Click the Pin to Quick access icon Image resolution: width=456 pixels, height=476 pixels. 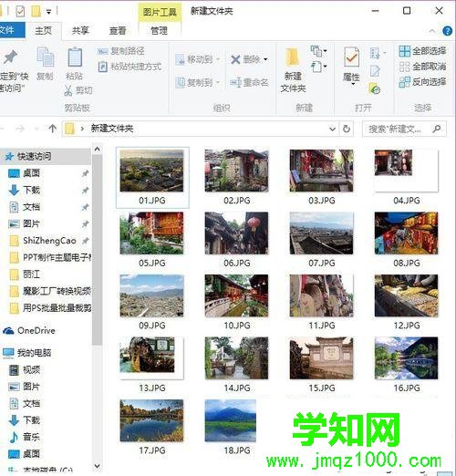click(10, 57)
